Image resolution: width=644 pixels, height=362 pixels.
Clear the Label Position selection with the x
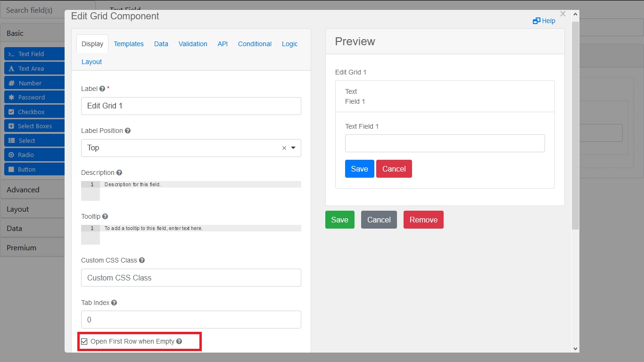[284, 148]
